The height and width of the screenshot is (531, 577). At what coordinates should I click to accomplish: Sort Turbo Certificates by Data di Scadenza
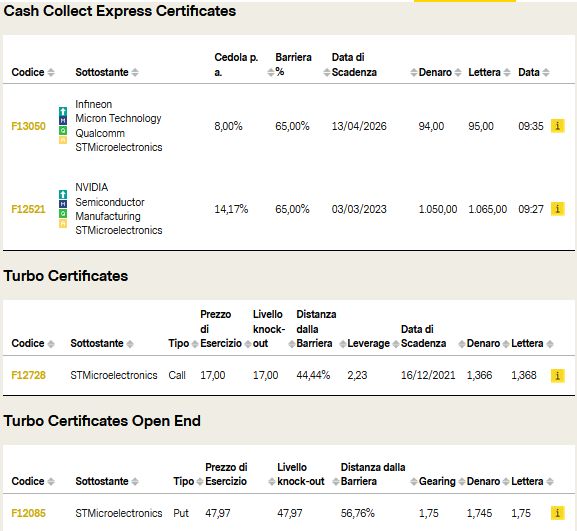pyautogui.click(x=461, y=344)
